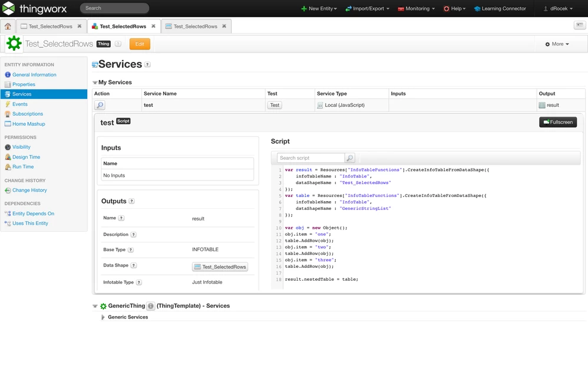Open the dRocek user menu
The height and width of the screenshot is (368, 588).
tap(558, 8)
